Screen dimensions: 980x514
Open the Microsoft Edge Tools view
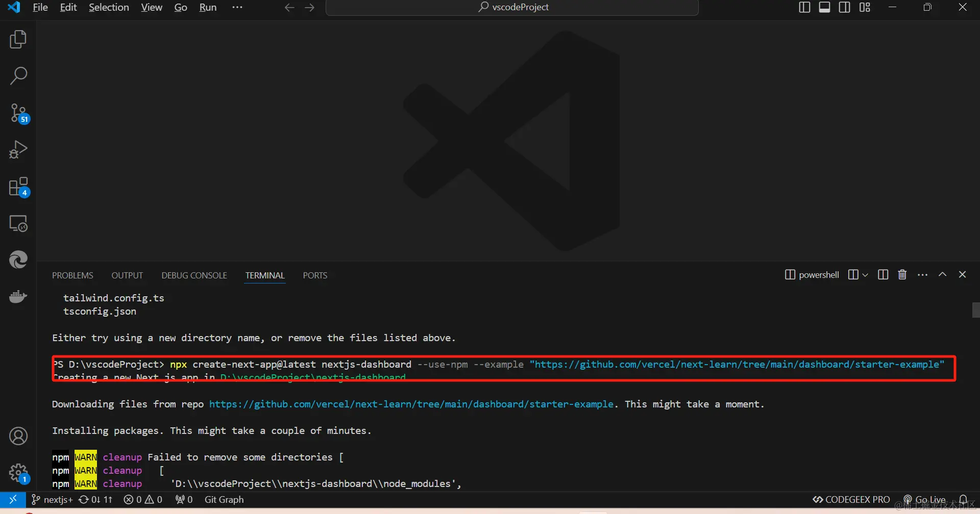click(x=18, y=260)
